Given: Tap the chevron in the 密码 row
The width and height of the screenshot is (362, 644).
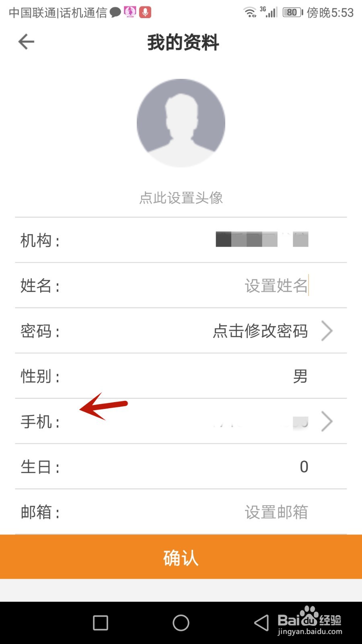Looking at the screenshot, I should 327,331.
